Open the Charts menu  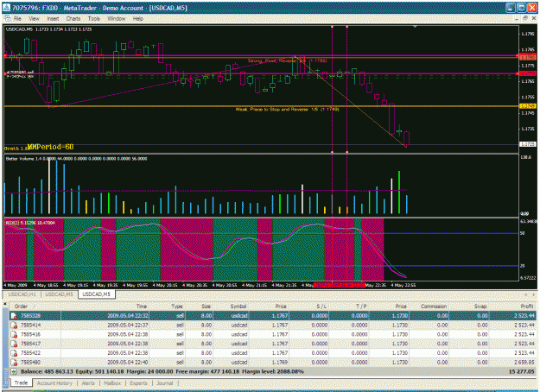(x=73, y=19)
